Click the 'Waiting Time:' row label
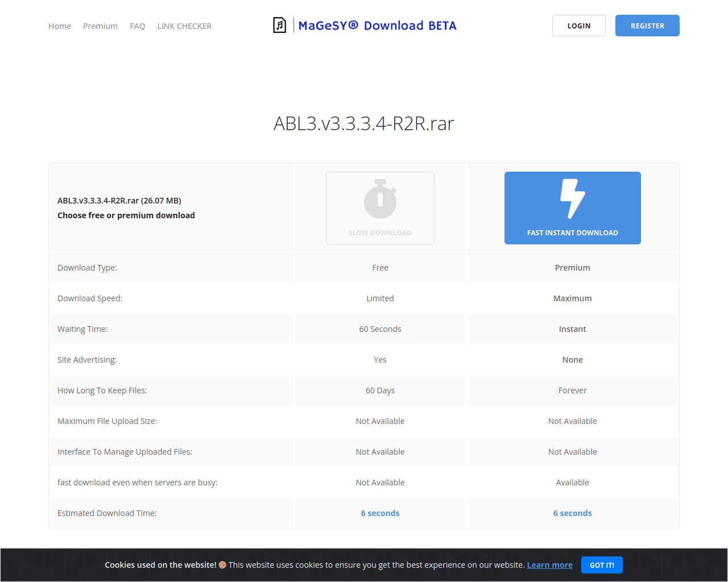 click(x=82, y=329)
